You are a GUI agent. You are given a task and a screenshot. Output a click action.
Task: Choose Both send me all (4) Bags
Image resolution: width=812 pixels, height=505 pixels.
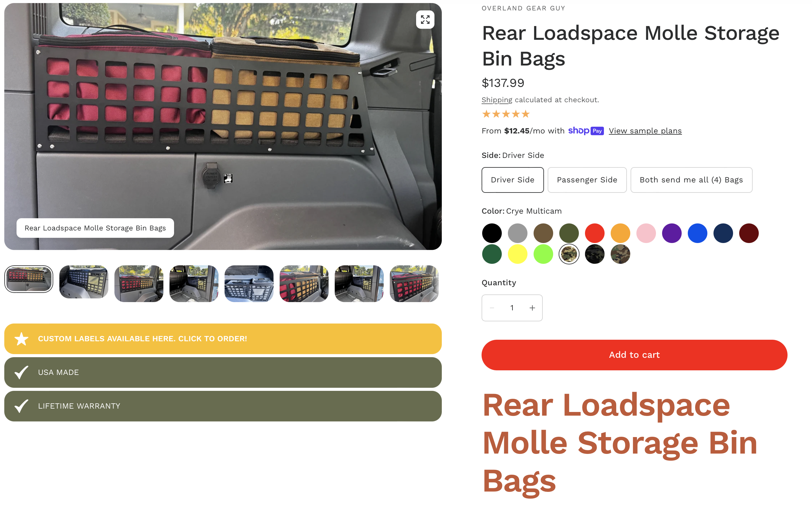pos(691,180)
